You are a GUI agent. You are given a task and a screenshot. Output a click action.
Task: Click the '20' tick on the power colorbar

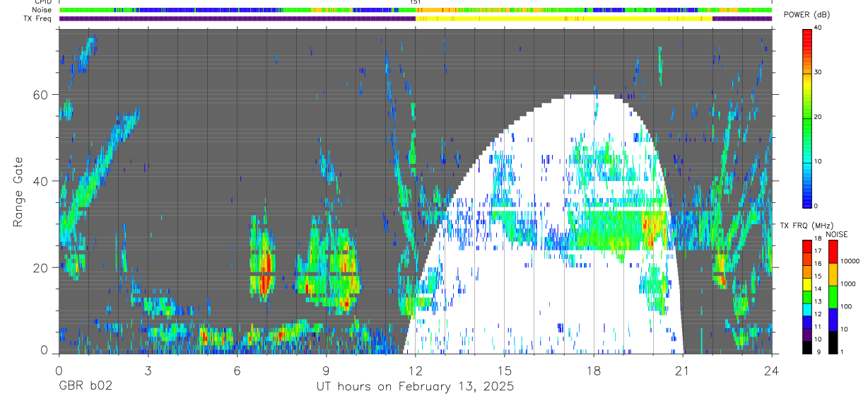pyautogui.click(x=819, y=117)
